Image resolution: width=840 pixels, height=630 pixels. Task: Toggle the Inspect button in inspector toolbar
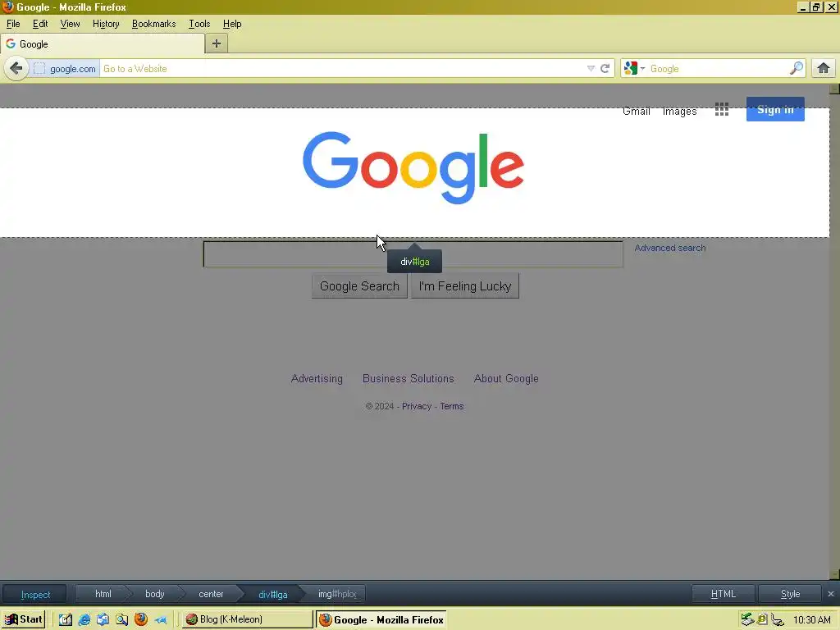click(x=35, y=594)
